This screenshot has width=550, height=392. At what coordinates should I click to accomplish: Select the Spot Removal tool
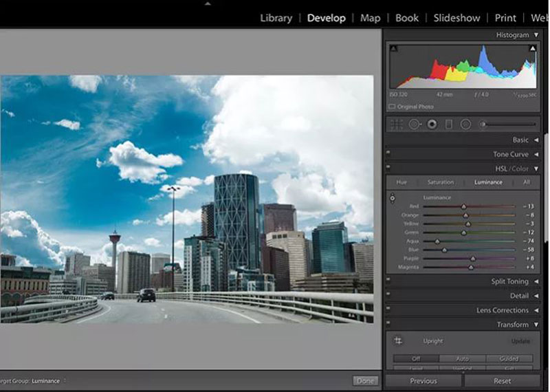[415, 124]
